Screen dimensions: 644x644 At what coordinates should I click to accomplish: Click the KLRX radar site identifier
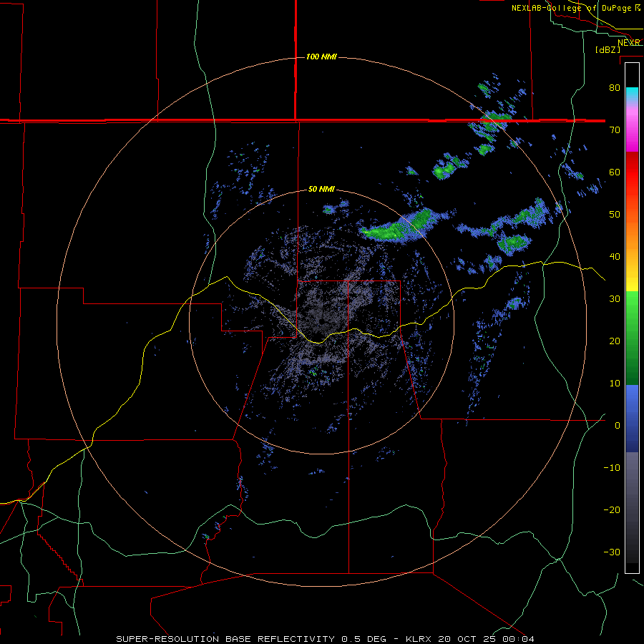418,639
